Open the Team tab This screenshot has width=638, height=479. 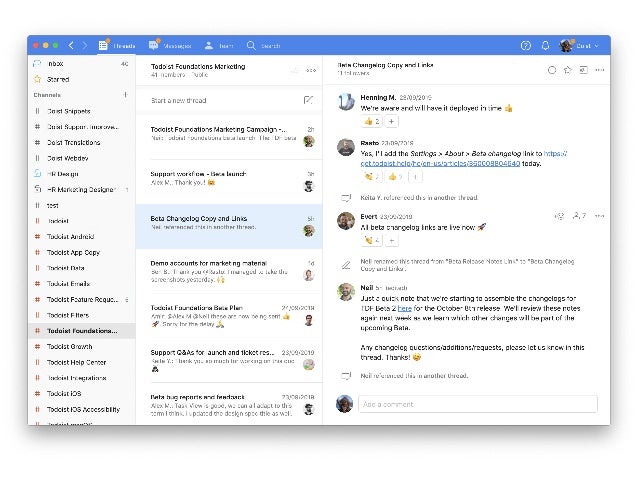[x=219, y=46]
